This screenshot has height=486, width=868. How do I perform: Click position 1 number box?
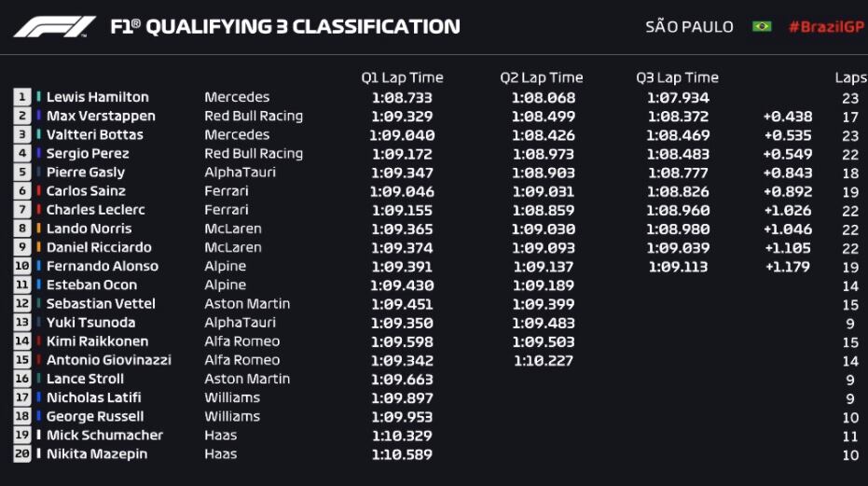click(x=22, y=97)
